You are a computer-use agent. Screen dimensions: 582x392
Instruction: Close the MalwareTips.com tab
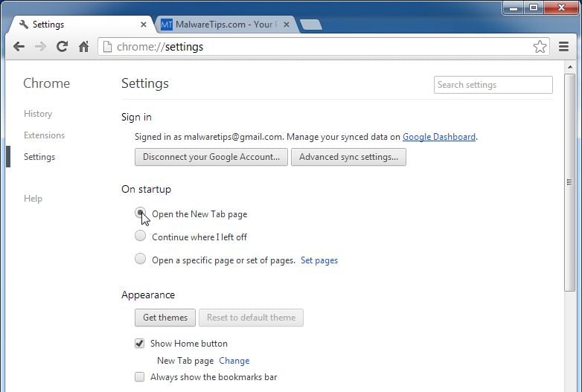287,25
